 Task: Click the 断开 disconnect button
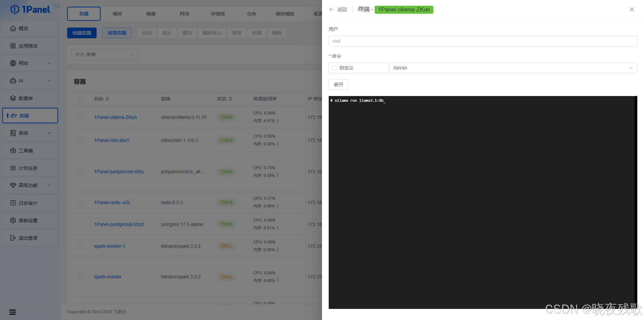(x=339, y=85)
